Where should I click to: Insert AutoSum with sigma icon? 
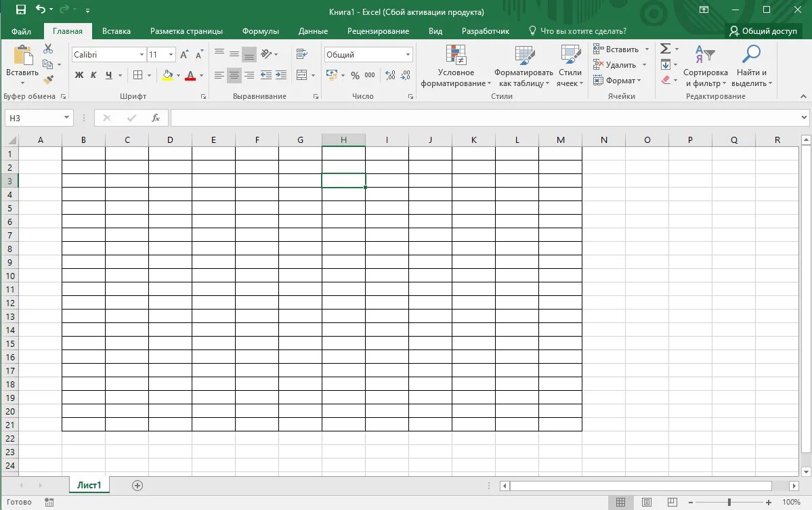coord(666,49)
